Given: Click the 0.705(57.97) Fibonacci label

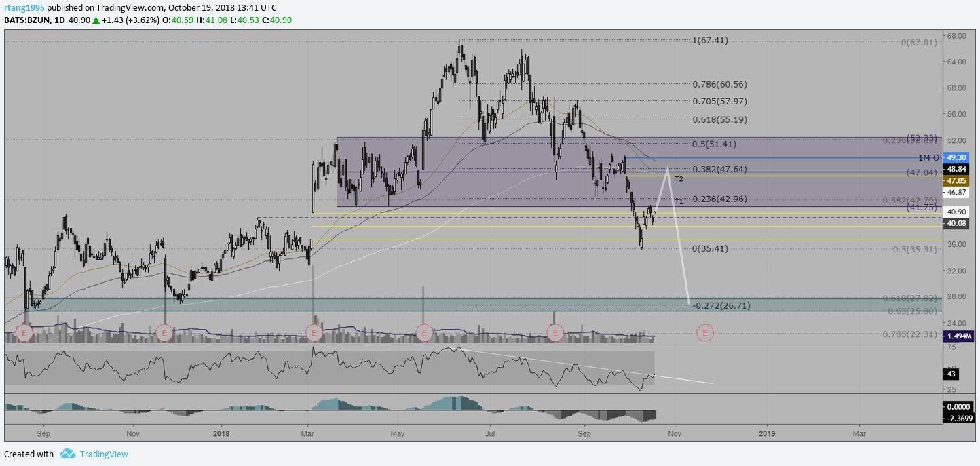Looking at the screenshot, I should click(719, 101).
